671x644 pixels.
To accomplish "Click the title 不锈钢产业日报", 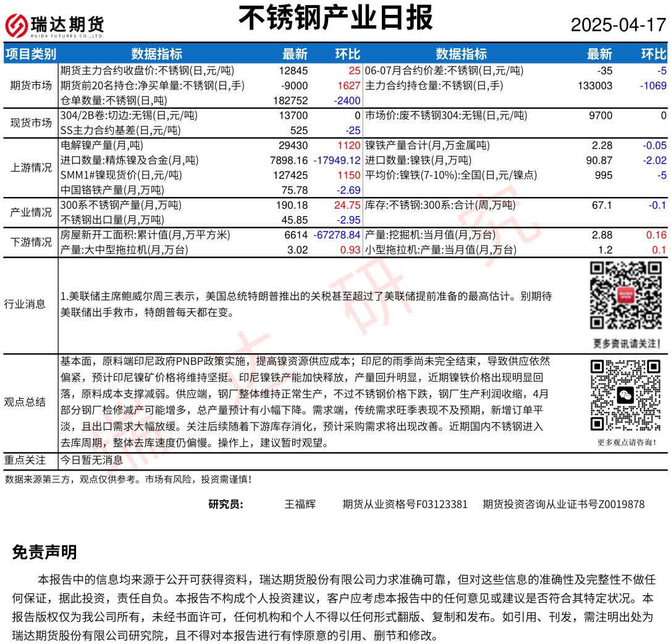I will [335, 18].
